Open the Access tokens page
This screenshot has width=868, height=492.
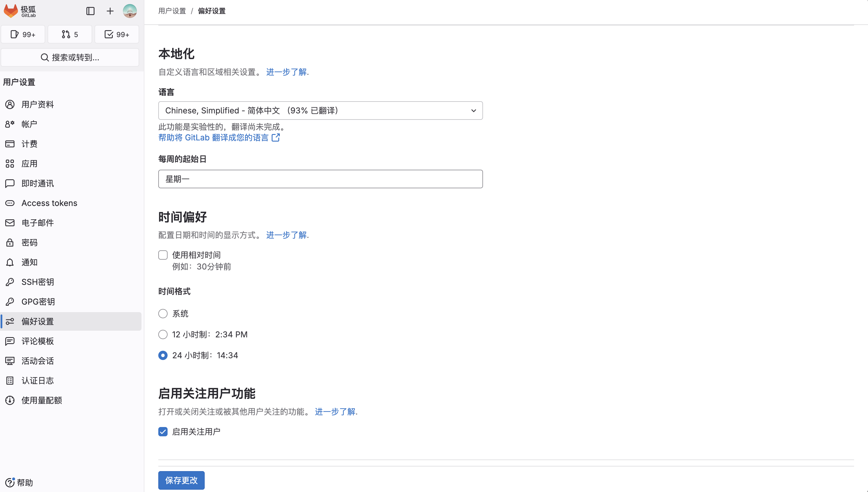coord(49,203)
